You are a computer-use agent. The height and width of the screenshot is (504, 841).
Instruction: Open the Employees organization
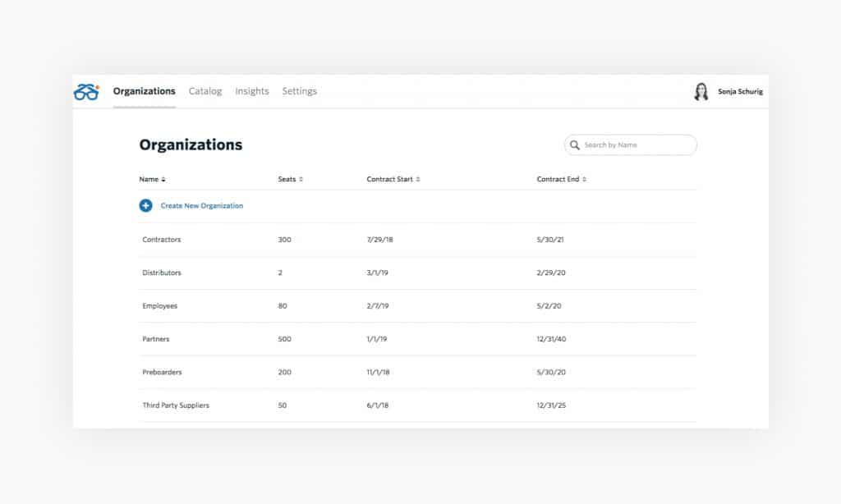point(160,306)
